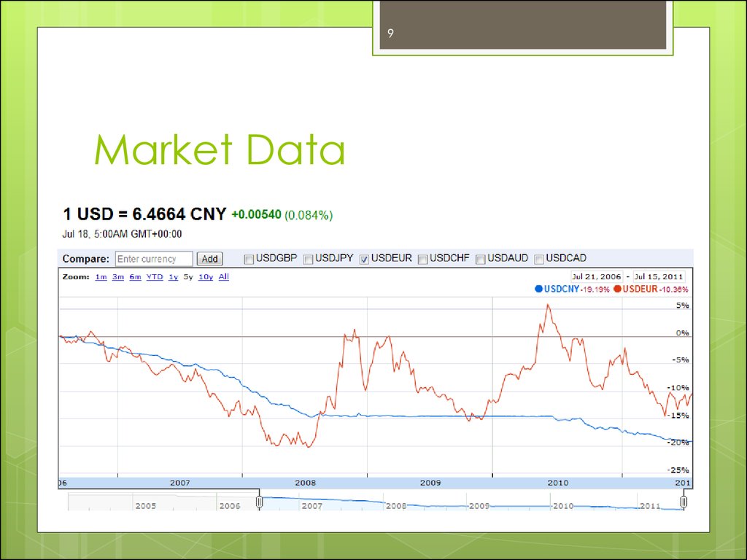Click the blue USDCNY legend dot
The image size is (747, 560).
click(539, 289)
